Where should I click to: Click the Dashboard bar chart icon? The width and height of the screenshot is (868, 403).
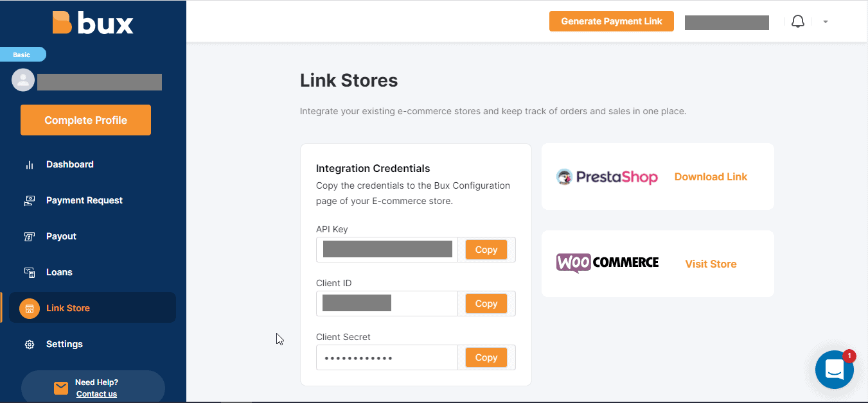pos(30,165)
